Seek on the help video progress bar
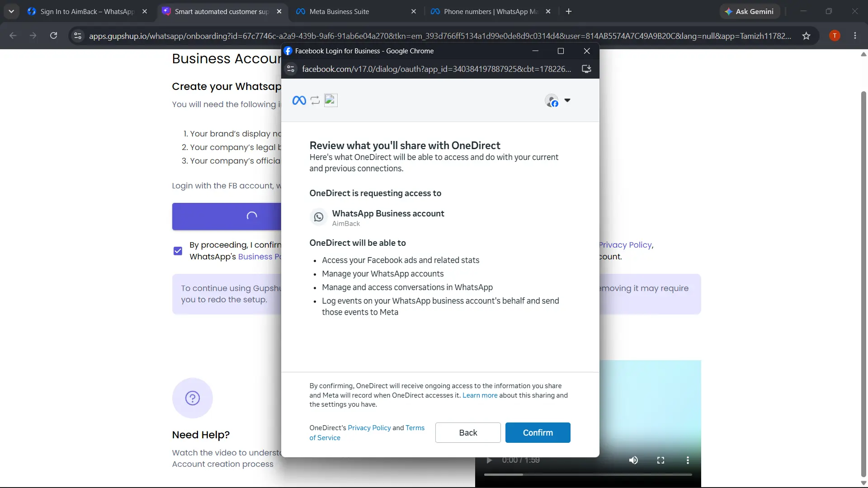This screenshot has height=488, width=868. (x=588, y=474)
